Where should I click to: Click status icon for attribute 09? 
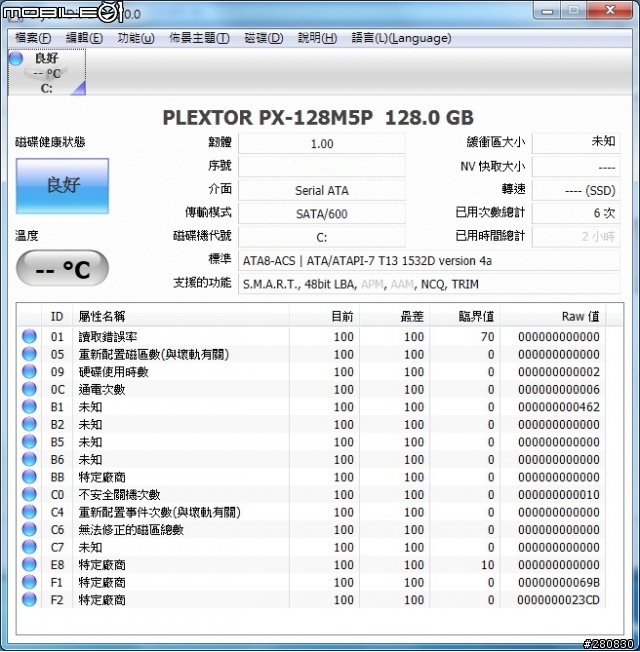click(29, 371)
